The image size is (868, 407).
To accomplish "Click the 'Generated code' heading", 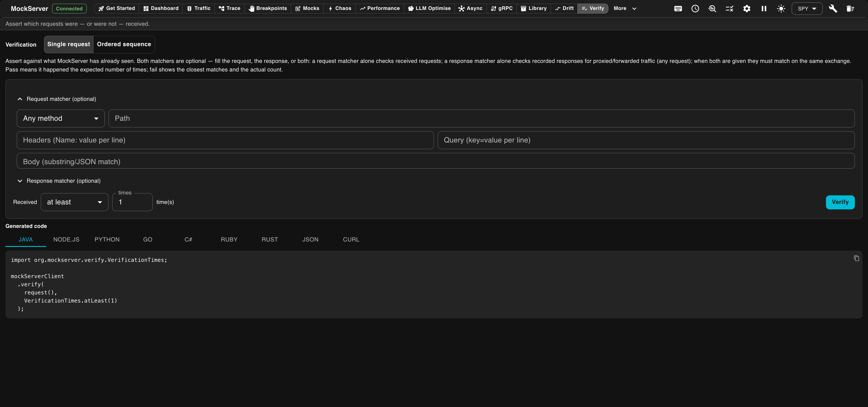I will pyautogui.click(x=26, y=226).
